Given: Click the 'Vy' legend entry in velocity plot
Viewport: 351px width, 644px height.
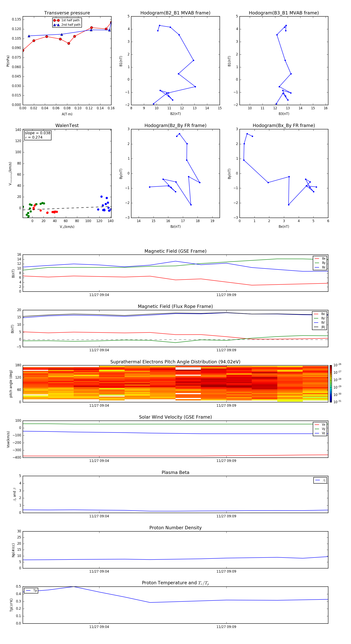Looking at the screenshot, I should click(x=320, y=429).
